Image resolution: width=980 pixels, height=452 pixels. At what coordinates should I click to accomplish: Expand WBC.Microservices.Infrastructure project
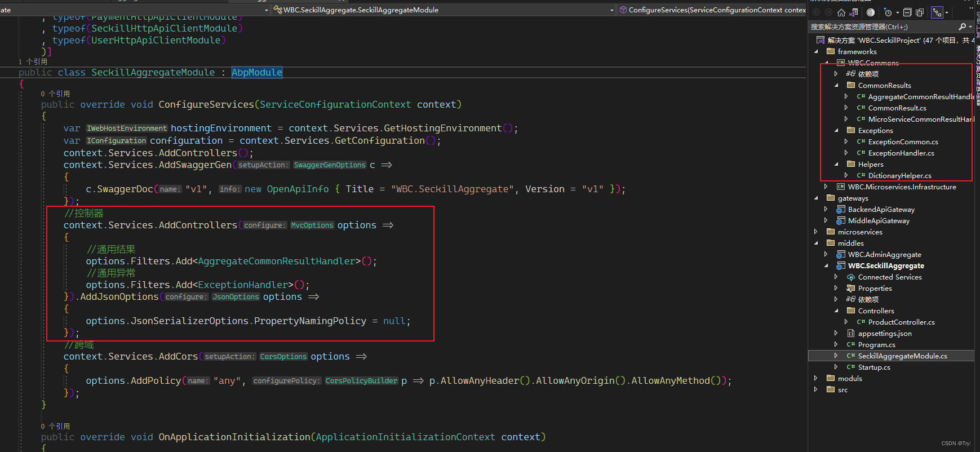826,187
